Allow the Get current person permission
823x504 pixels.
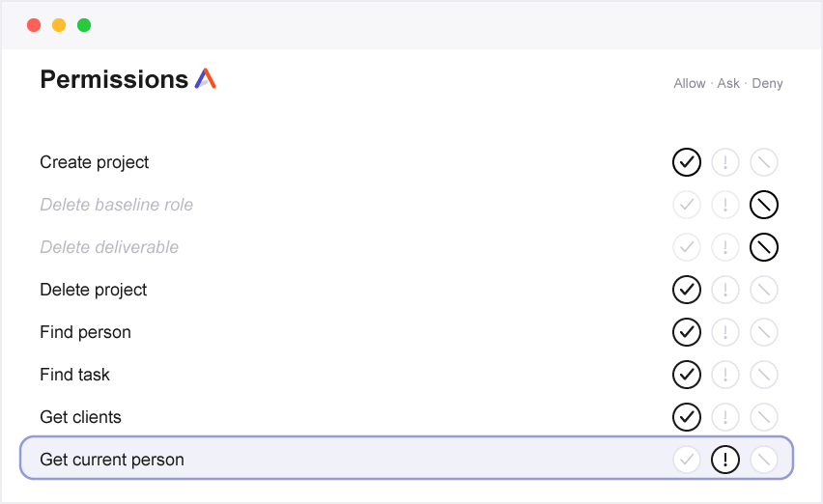click(x=687, y=460)
